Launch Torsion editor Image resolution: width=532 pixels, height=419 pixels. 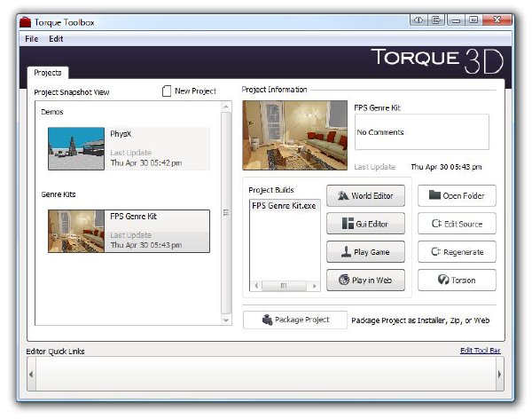(x=457, y=280)
